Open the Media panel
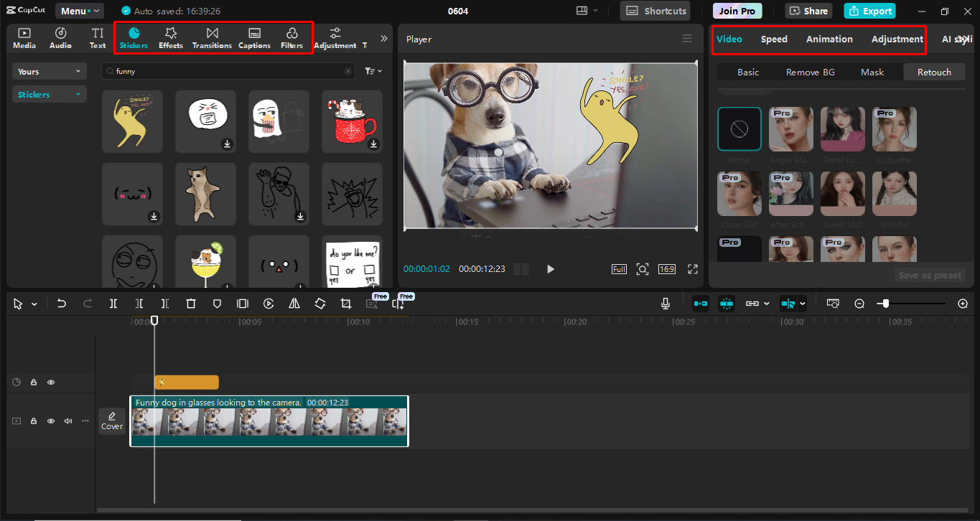Screen dimensions: 980x521 tap(24, 38)
